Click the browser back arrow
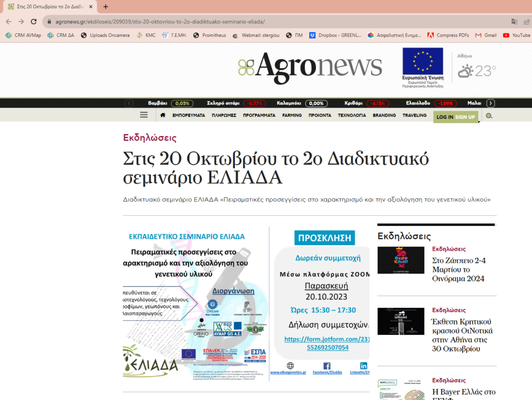The height and width of the screenshot is (400, 532). 8,21
